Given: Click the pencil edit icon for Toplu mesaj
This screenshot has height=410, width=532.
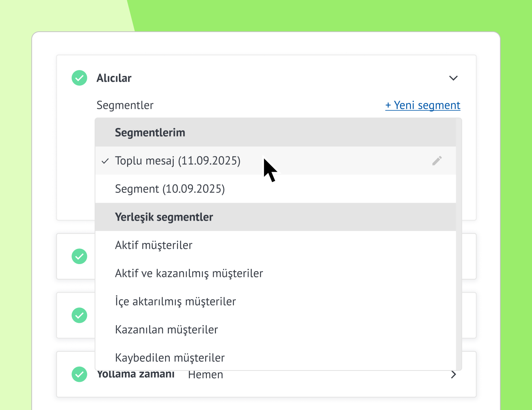Looking at the screenshot, I should pos(437,161).
